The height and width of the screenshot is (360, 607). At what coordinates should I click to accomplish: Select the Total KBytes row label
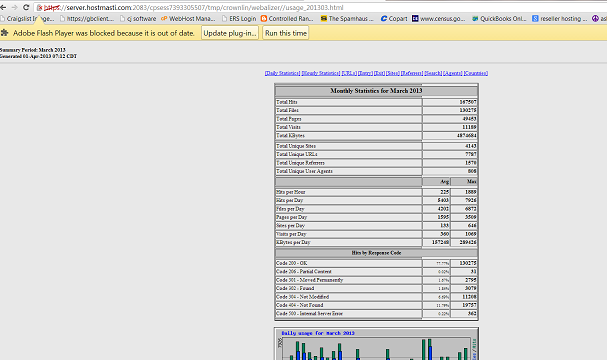pyautogui.click(x=290, y=136)
